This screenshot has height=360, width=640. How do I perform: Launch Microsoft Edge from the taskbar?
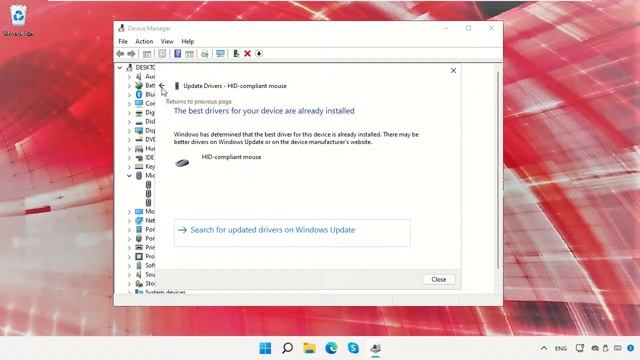click(331, 348)
